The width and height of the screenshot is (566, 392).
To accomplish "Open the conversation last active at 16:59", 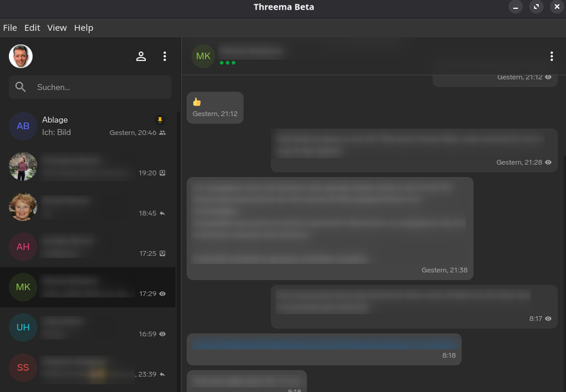I will point(87,327).
